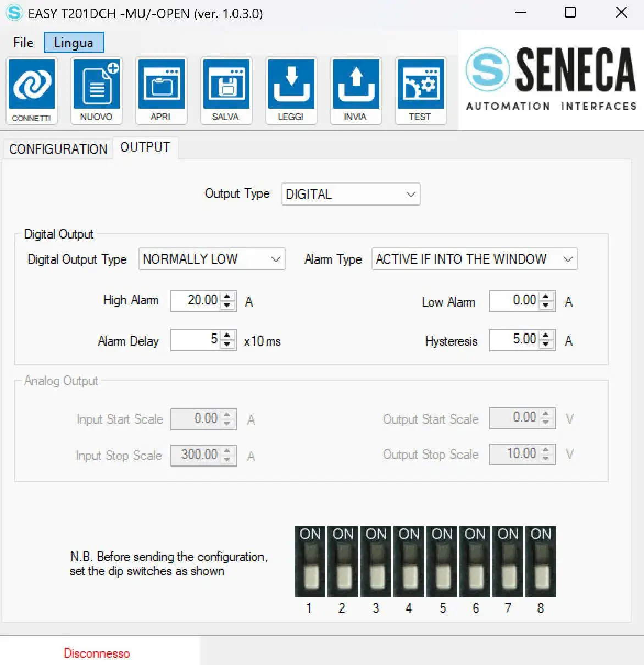644x665 pixels.
Task: Open the File menu
Action: point(23,42)
